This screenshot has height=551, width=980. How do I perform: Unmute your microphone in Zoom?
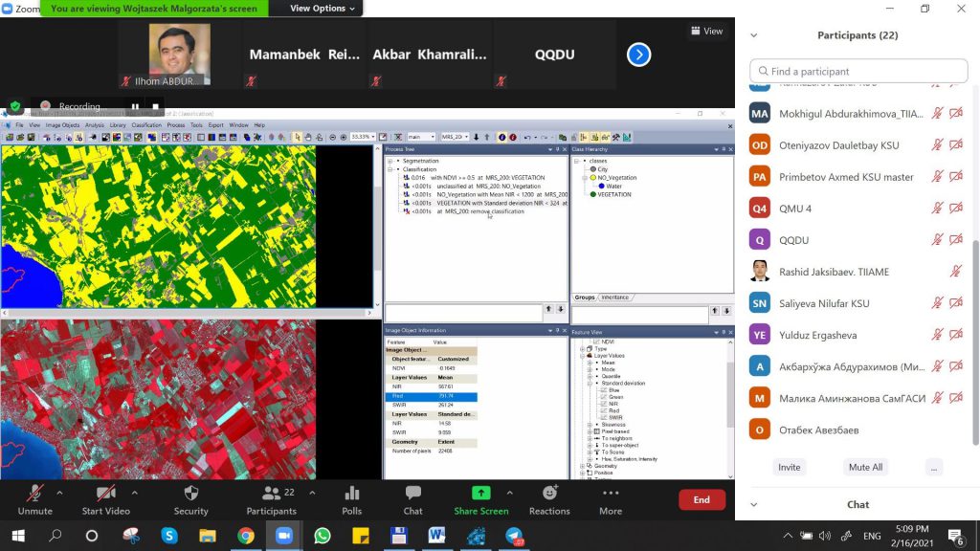(x=35, y=499)
